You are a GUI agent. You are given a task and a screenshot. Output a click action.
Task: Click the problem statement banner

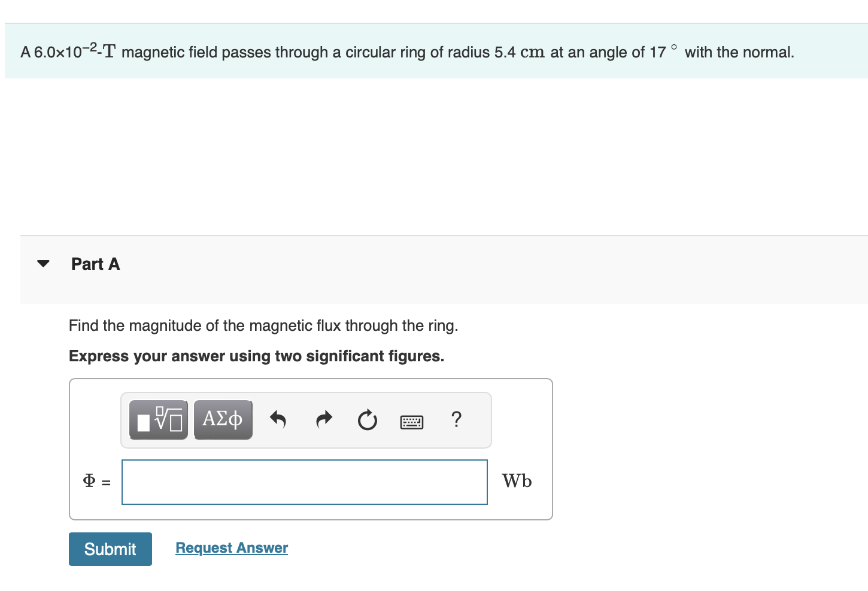click(x=407, y=51)
